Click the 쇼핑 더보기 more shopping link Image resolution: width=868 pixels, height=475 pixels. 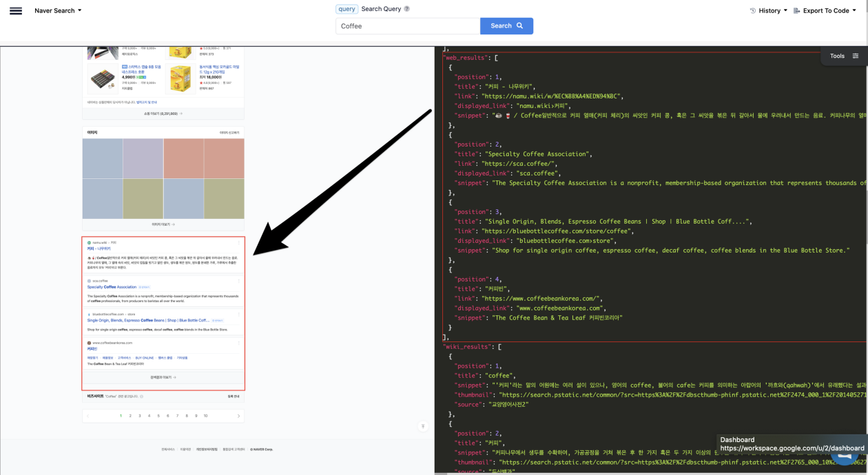point(163,114)
